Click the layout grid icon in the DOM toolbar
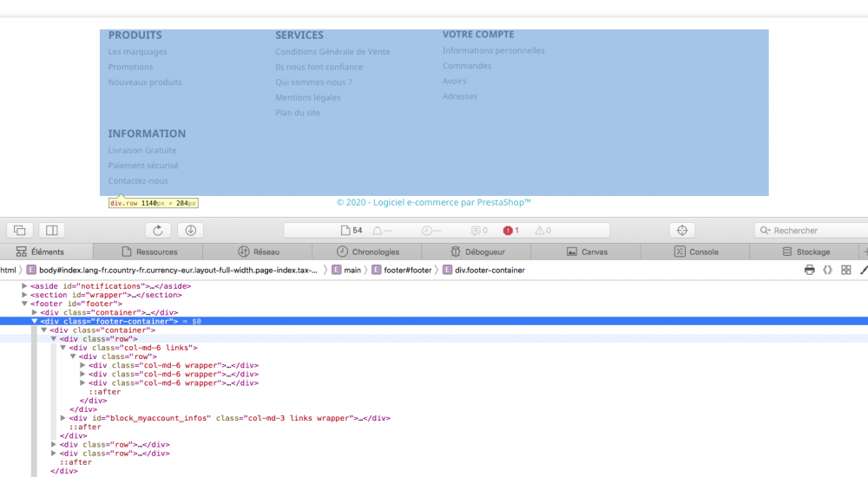Viewport: 868px width, 477px height. click(x=845, y=270)
